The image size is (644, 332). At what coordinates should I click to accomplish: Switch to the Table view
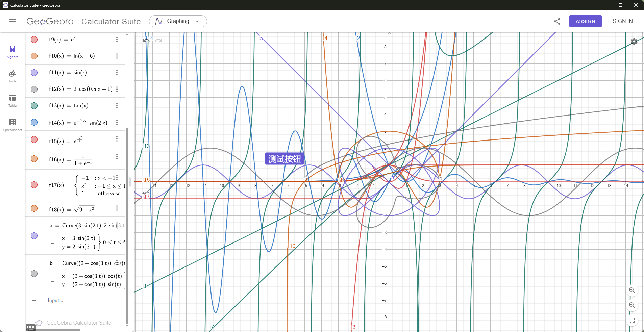point(13,101)
